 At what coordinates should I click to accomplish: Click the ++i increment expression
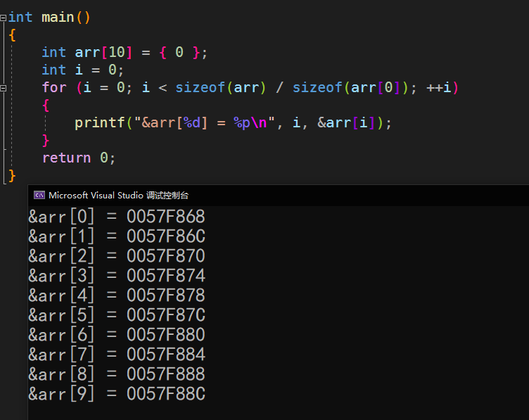pyautogui.click(x=438, y=88)
